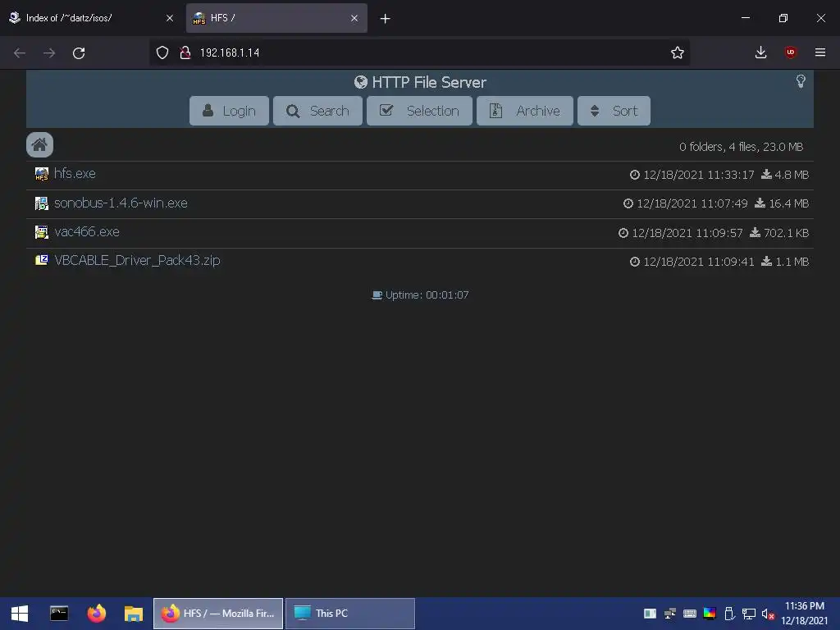This screenshot has height=630, width=840.
Task: Close the 'Index of /~dartz/isos/' tab
Action: click(x=170, y=18)
